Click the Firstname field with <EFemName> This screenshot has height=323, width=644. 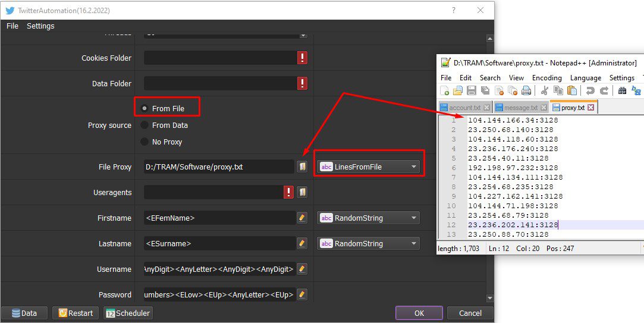(220, 218)
